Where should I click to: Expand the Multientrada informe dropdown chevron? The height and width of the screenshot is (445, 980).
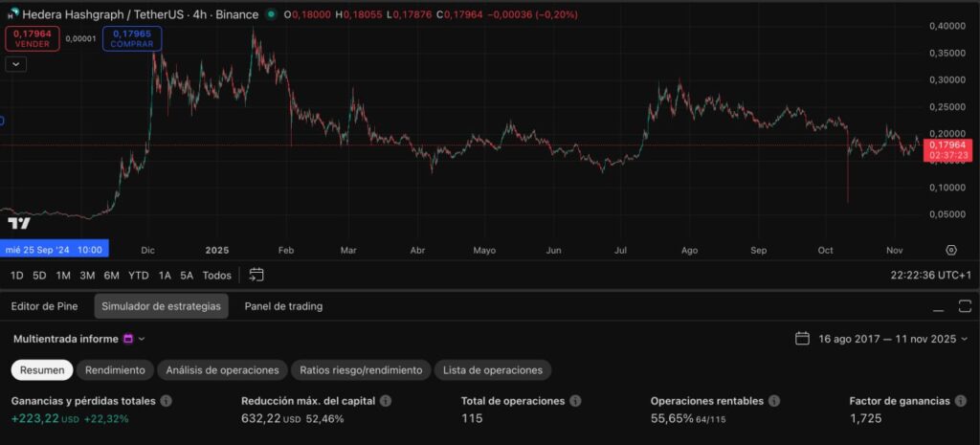[x=142, y=339]
